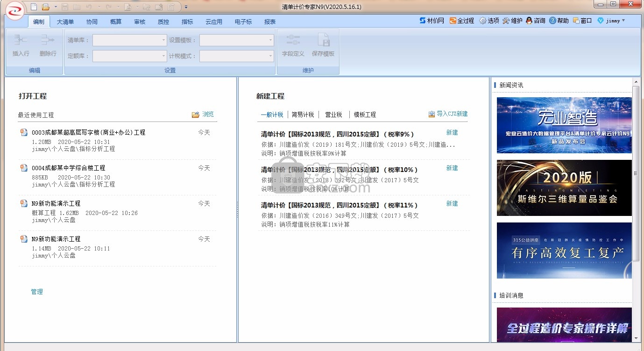Viewport: 644px width, 351px height.
Task: Click the file icon of 0003成都某超高层写字楼
Action: (x=24, y=132)
